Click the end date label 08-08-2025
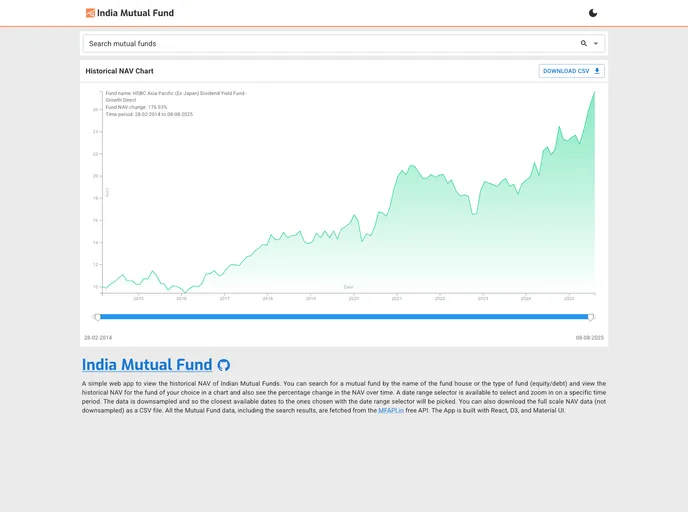Viewport: 688px width, 512px height. [590, 338]
